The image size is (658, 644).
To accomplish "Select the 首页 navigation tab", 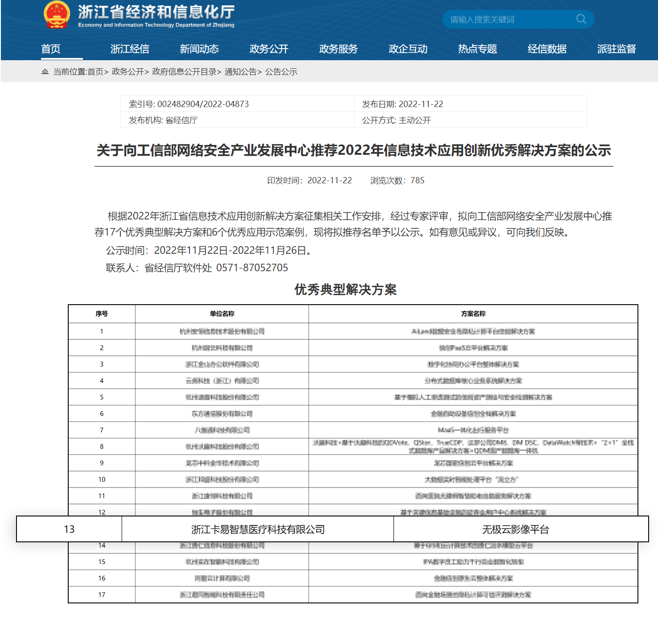I will (x=50, y=49).
